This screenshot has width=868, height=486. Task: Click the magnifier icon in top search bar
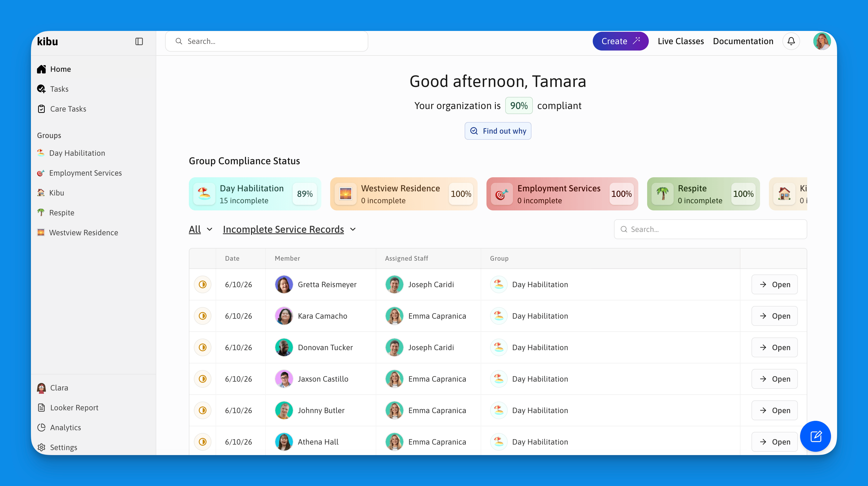pos(179,41)
